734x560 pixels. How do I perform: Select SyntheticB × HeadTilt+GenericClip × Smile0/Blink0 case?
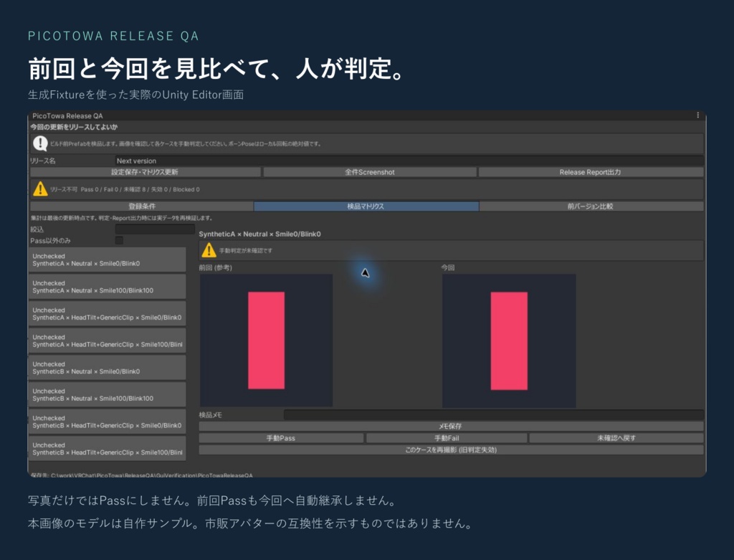108,422
